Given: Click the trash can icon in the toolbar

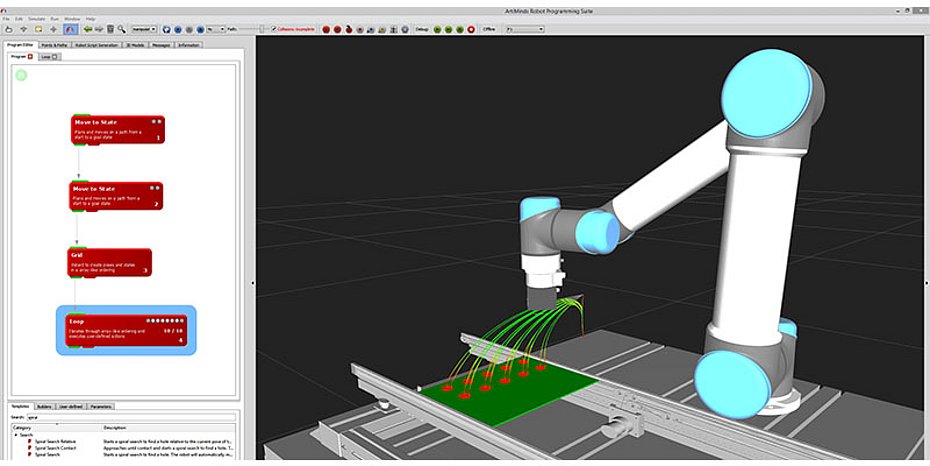Looking at the screenshot, I should pyautogui.click(x=109, y=29).
